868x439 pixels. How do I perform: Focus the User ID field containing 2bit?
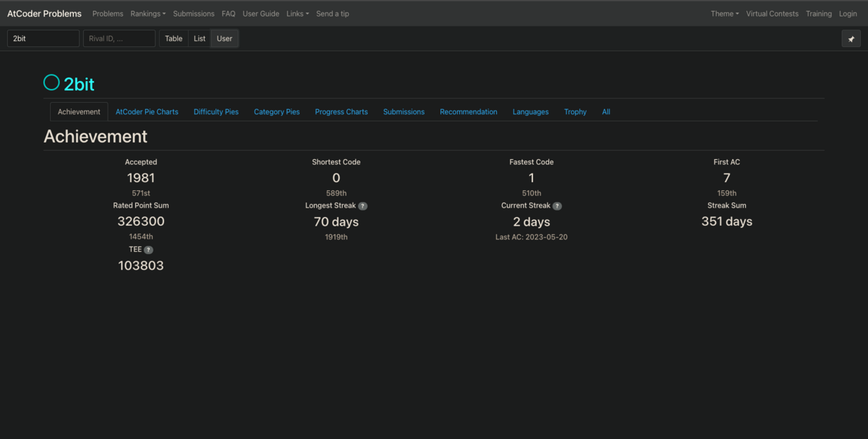(x=43, y=39)
